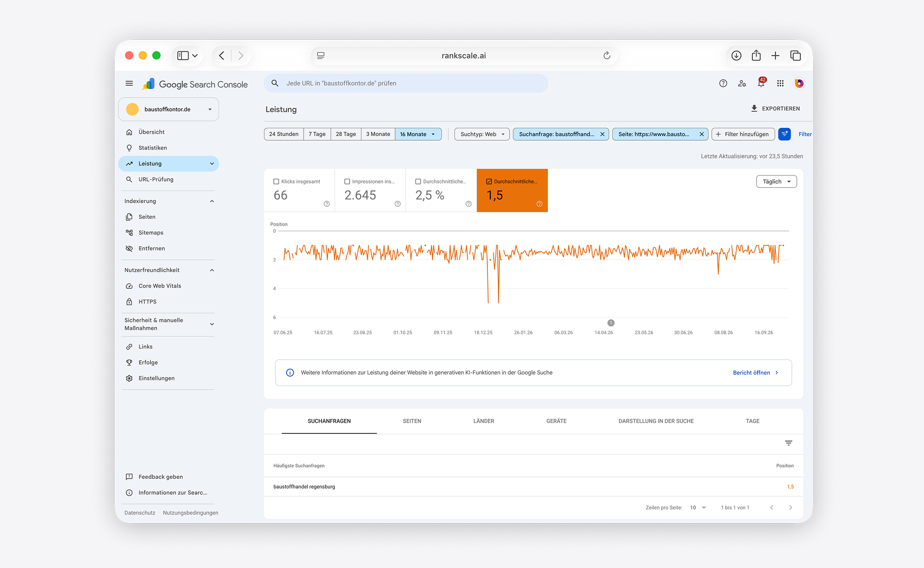
Task: Open a new Safari tab
Action: coord(775,56)
